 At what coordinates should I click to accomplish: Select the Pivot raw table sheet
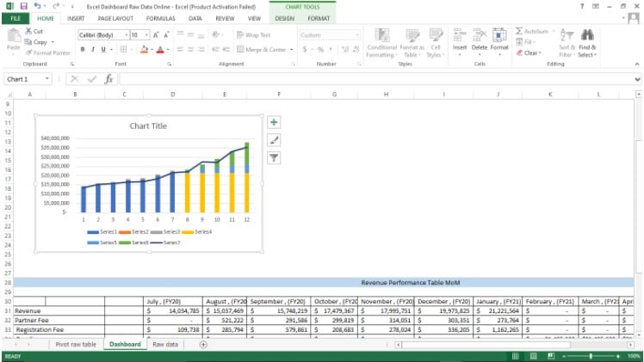coord(76,344)
